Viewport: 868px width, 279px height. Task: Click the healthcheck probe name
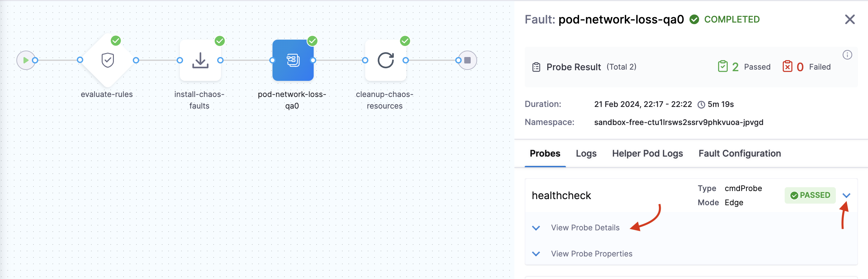click(x=561, y=196)
